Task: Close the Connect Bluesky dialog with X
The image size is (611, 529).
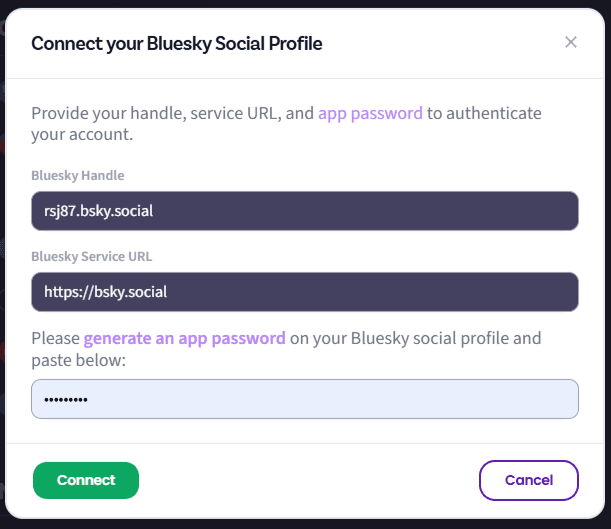Action: click(x=571, y=42)
